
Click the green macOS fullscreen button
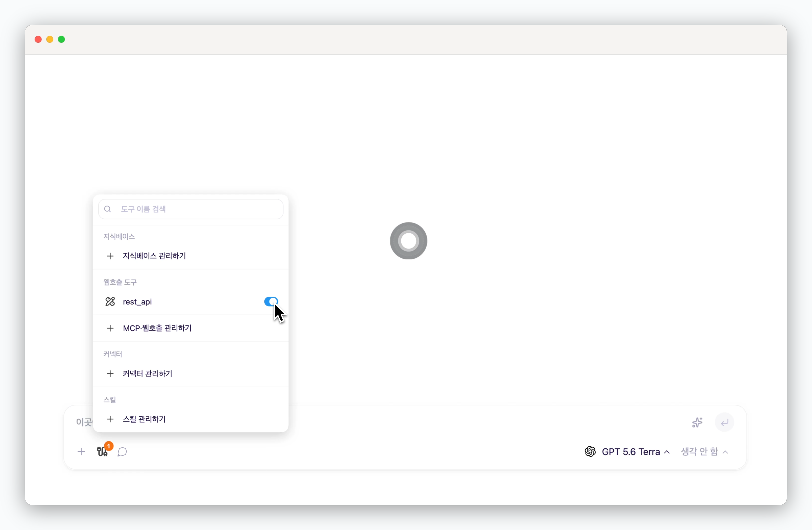[61, 39]
